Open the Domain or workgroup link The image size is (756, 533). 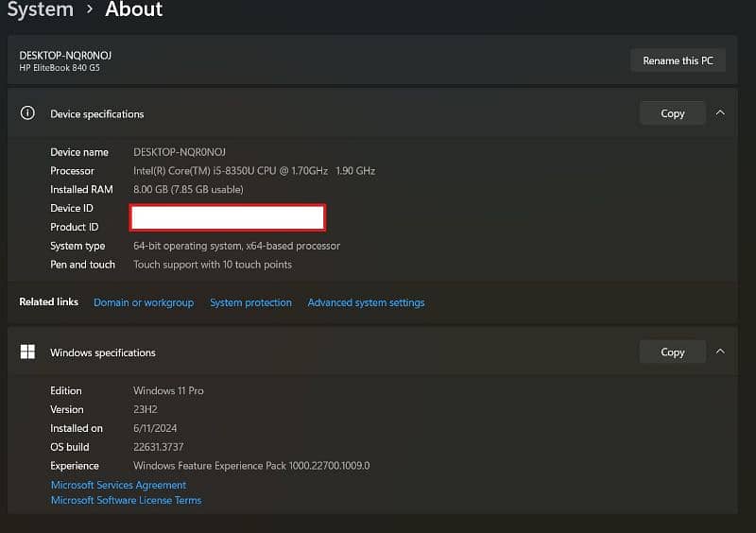pyautogui.click(x=144, y=302)
